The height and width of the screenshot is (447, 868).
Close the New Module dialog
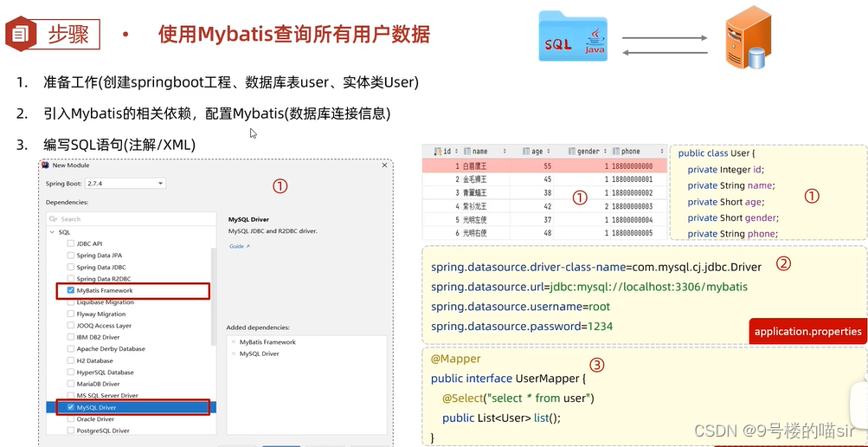click(385, 165)
